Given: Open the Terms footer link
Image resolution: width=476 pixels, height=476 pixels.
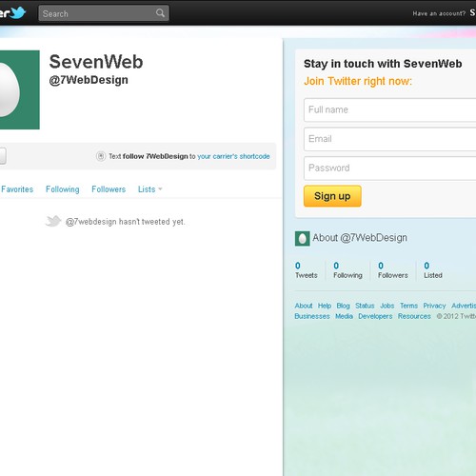Looking at the screenshot, I should pyautogui.click(x=408, y=306).
